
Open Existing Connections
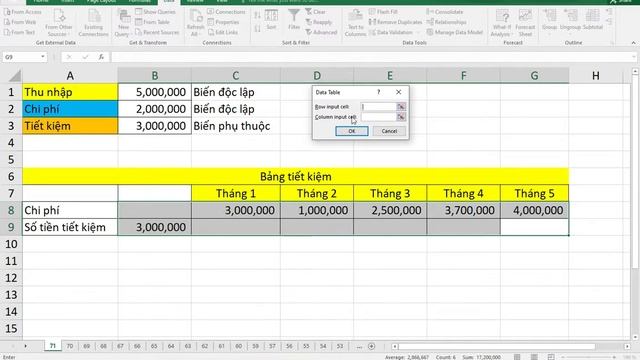point(93,23)
